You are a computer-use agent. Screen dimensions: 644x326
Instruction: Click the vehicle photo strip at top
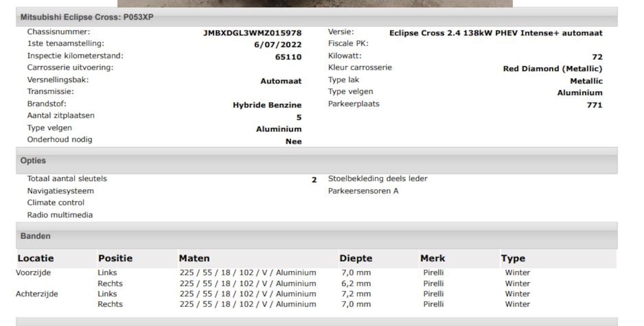tap(315, 3)
